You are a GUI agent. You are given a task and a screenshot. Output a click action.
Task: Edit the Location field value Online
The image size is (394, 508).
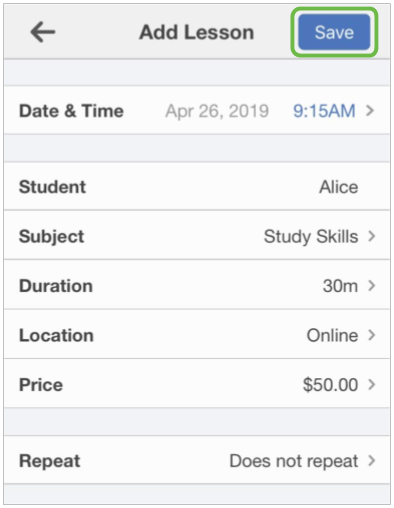click(332, 335)
